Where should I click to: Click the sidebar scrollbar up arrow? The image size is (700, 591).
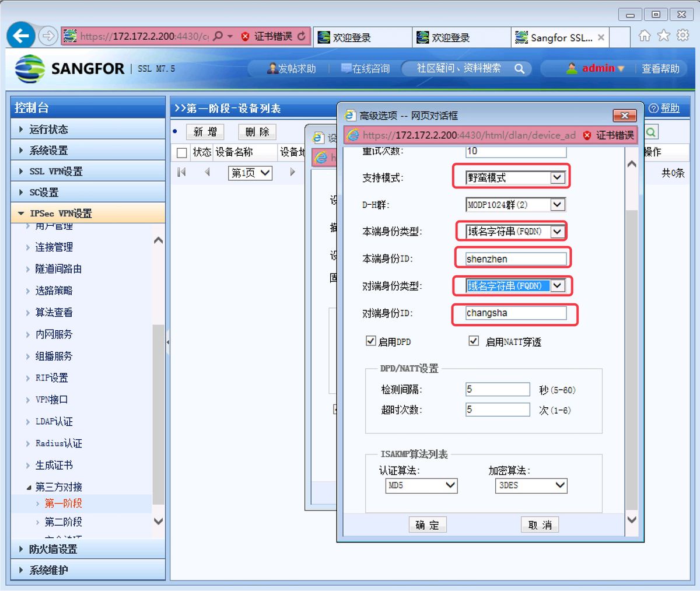(158, 240)
